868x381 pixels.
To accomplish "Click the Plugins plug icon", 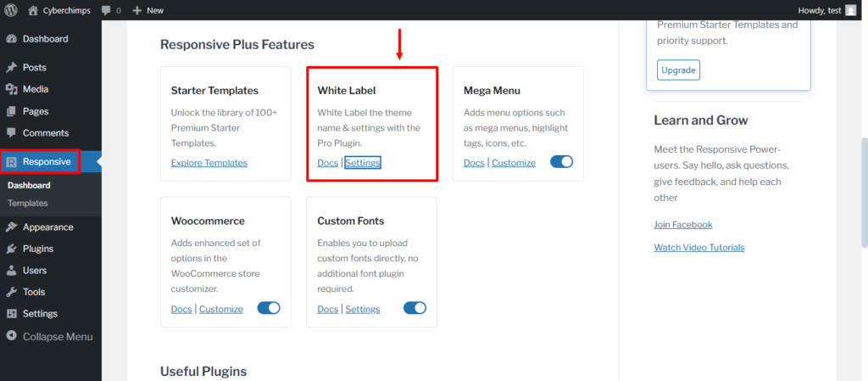I will (11, 249).
